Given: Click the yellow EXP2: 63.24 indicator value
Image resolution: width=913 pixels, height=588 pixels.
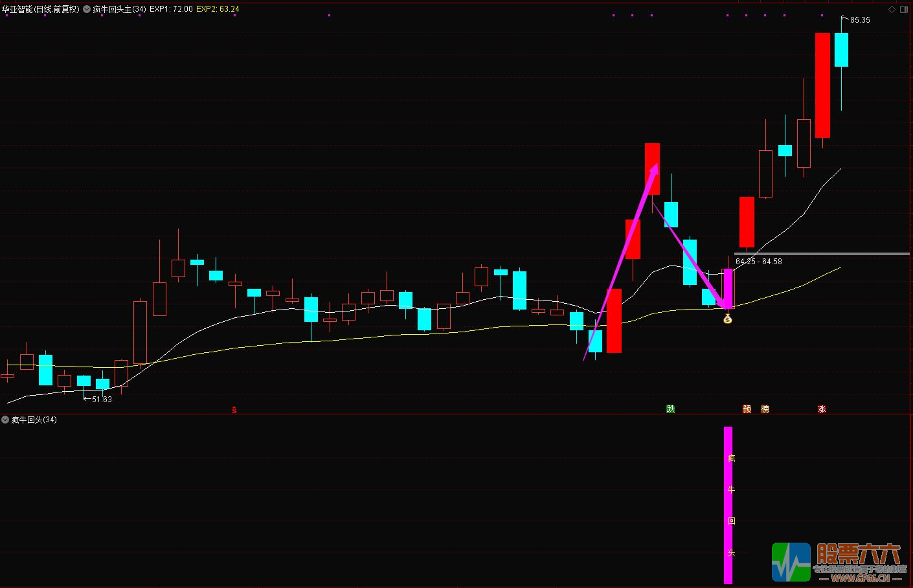Looking at the screenshot, I should (218, 9).
